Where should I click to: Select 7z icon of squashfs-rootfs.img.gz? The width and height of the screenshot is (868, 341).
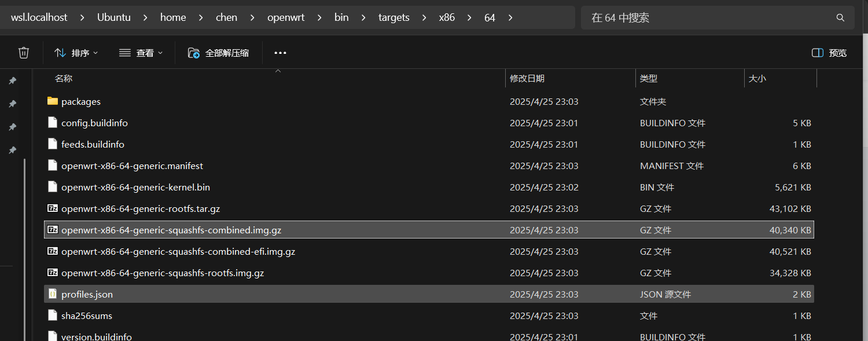(53, 273)
